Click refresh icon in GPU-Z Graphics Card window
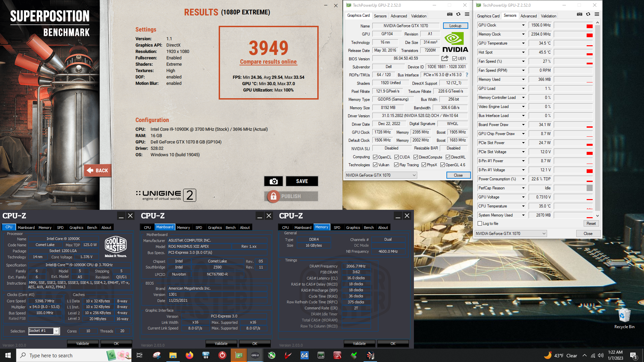Screen dimensions: 644x362 tap(458, 14)
